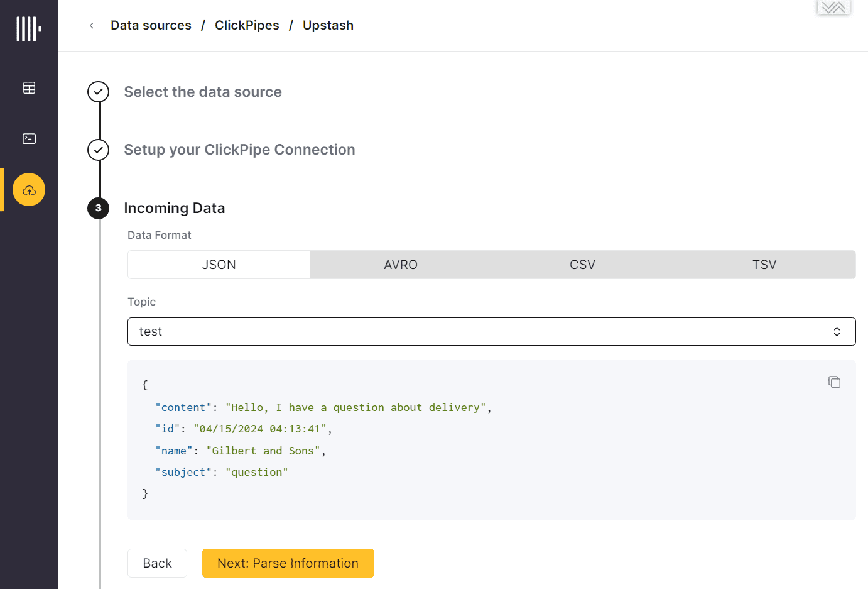The width and height of the screenshot is (868, 589).
Task: Click the checkmark step icon for Select the data source
Action: click(98, 92)
